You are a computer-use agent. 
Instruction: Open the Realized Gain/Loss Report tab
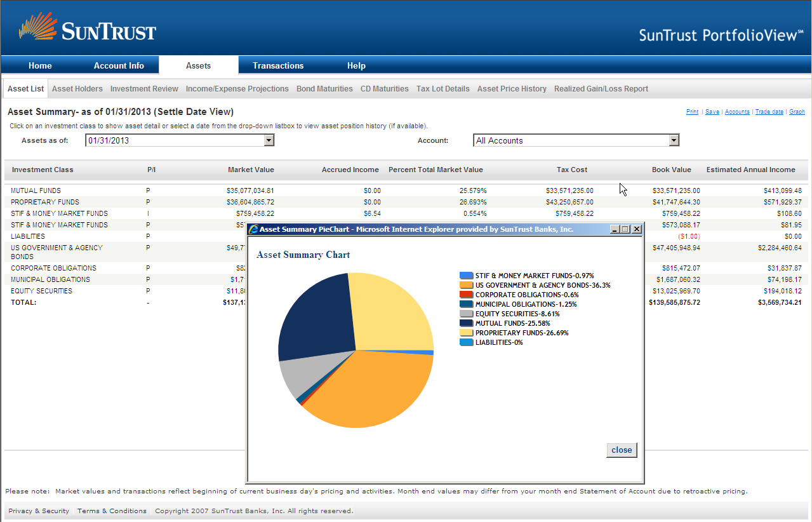pos(601,89)
